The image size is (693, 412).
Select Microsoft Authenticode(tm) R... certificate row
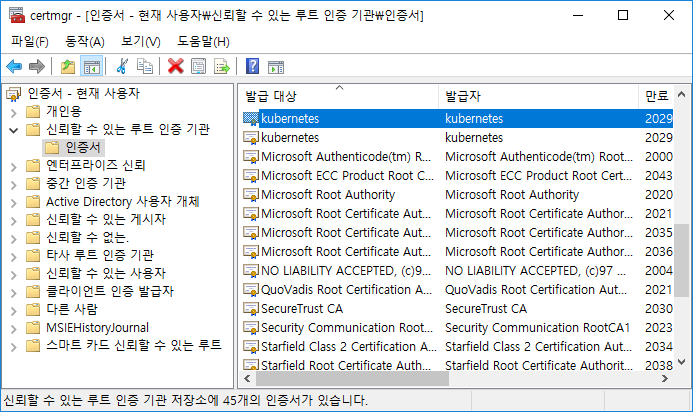(x=457, y=156)
